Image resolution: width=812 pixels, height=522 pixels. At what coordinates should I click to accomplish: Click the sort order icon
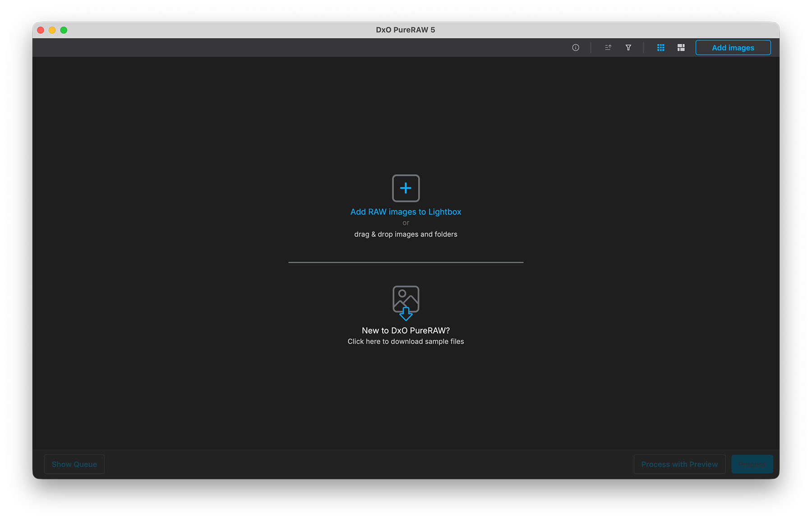pyautogui.click(x=608, y=47)
